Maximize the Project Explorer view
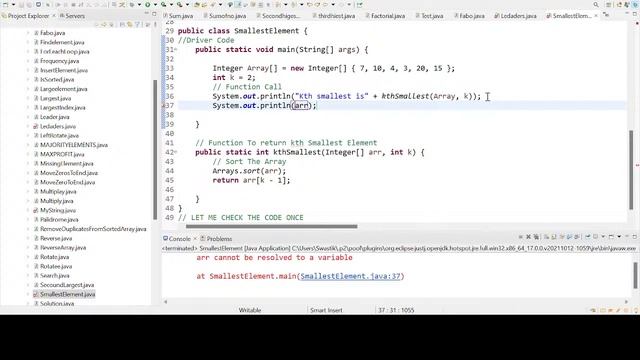Screen dimensions: 640x360 154,14
